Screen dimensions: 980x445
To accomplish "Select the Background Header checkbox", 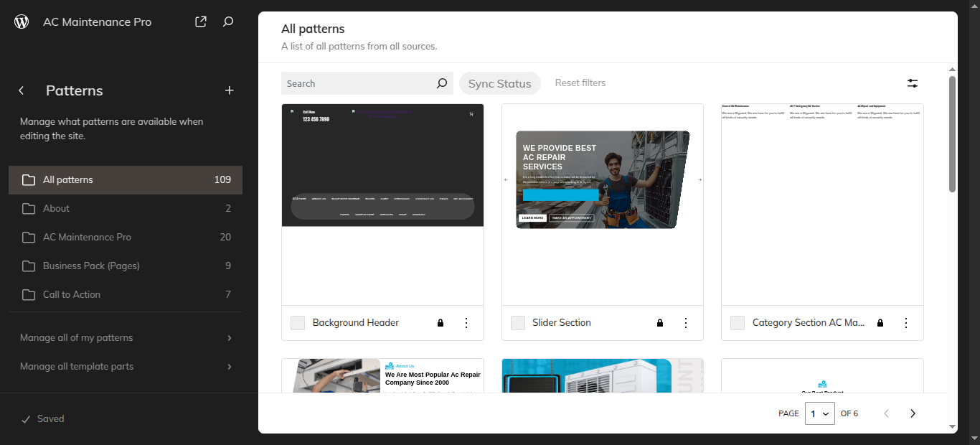I will tap(298, 323).
